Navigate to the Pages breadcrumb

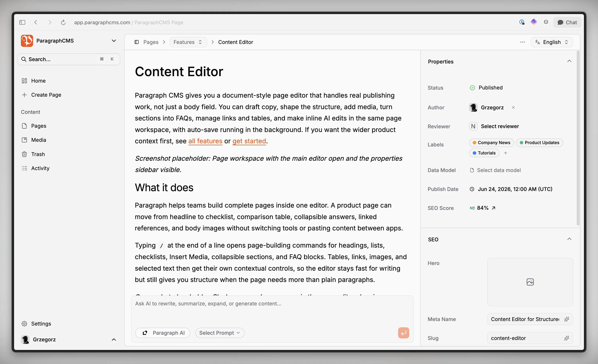pyautogui.click(x=151, y=42)
